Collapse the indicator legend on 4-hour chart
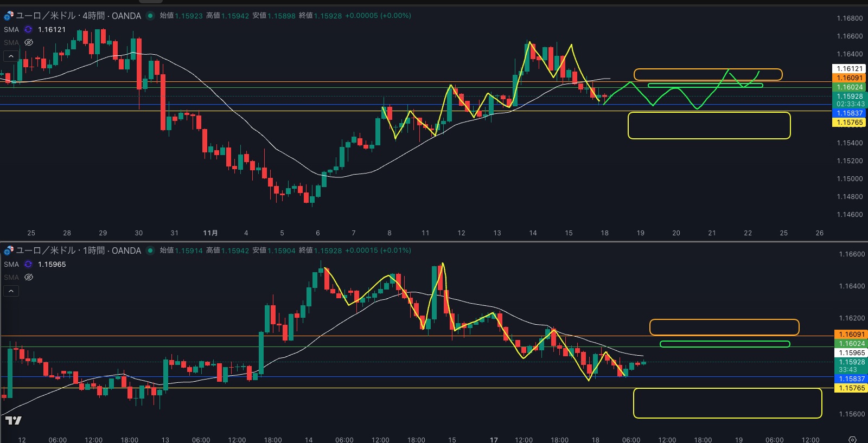The height and width of the screenshot is (443, 868). coord(11,56)
